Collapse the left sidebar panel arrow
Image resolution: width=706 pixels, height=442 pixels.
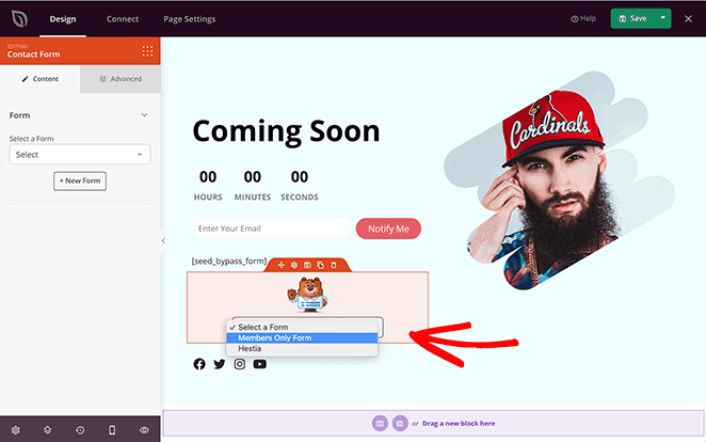coord(163,241)
